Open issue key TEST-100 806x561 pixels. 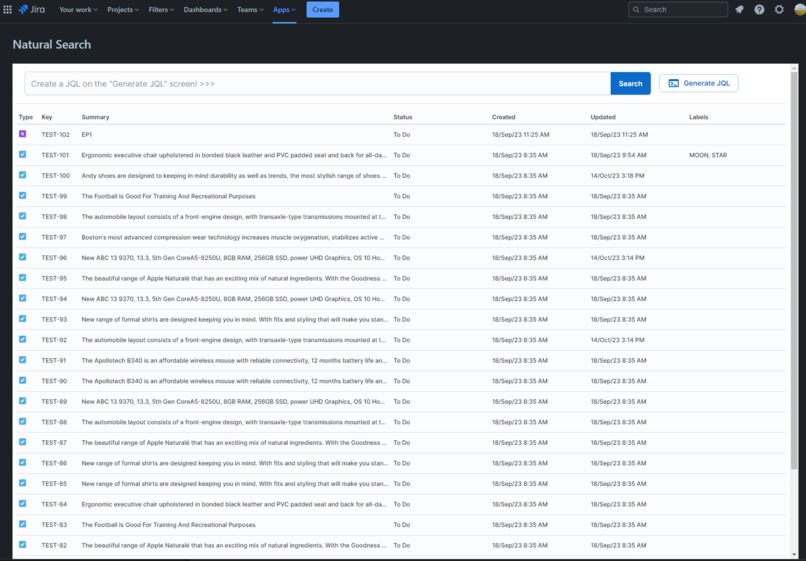pos(56,175)
